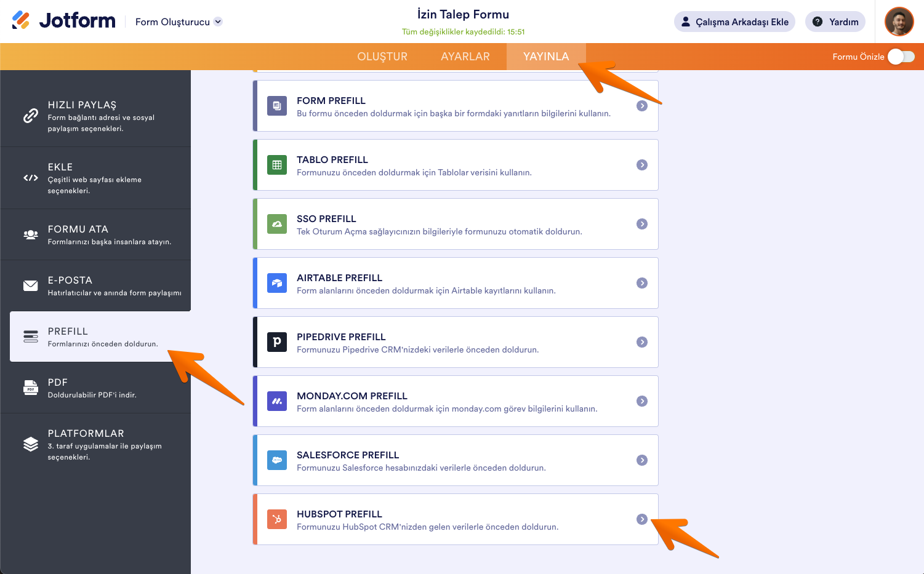Viewport: 924px width, 574px height.
Task: Click the Pipedrive Prefill logo icon
Action: 277,342
